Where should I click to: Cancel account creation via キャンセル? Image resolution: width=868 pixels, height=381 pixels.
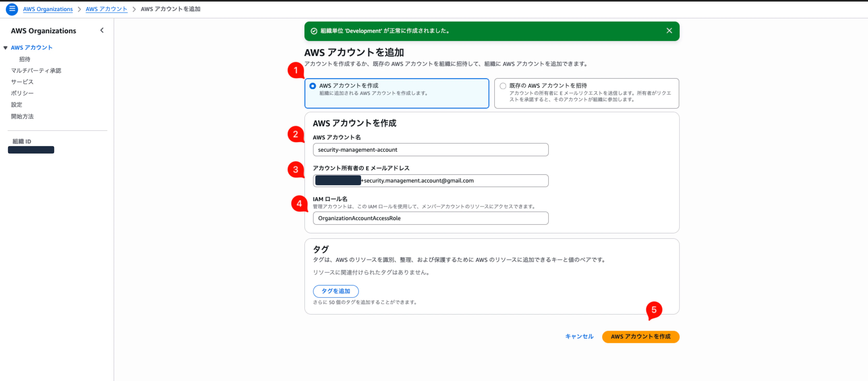pos(579,336)
